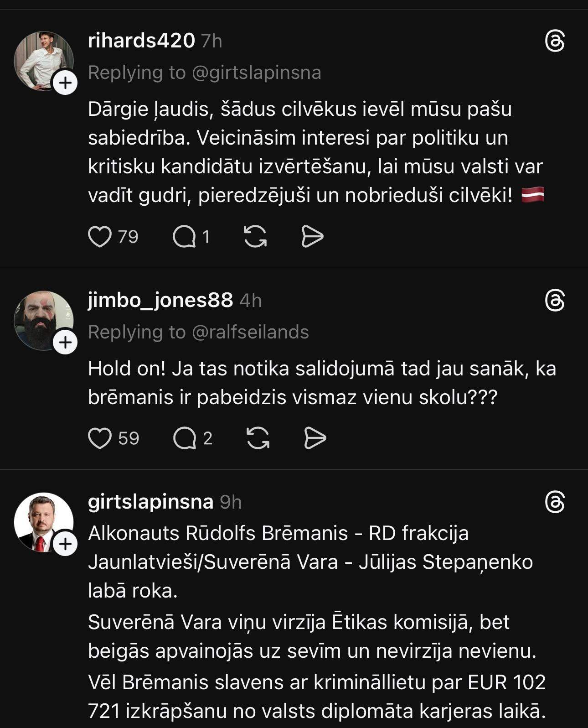The width and height of the screenshot is (588, 728).
Task: Open comments on rihards420 reply
Action: (184, 237)
